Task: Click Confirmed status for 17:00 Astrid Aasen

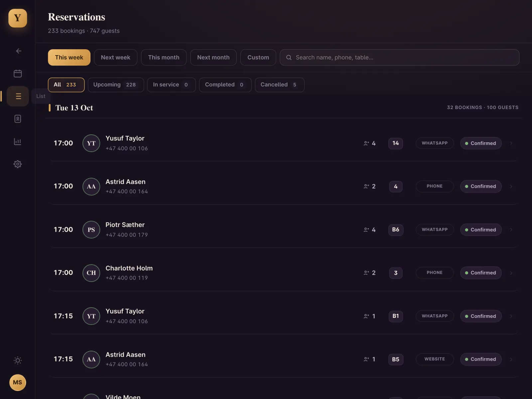Action: point(481,187)
